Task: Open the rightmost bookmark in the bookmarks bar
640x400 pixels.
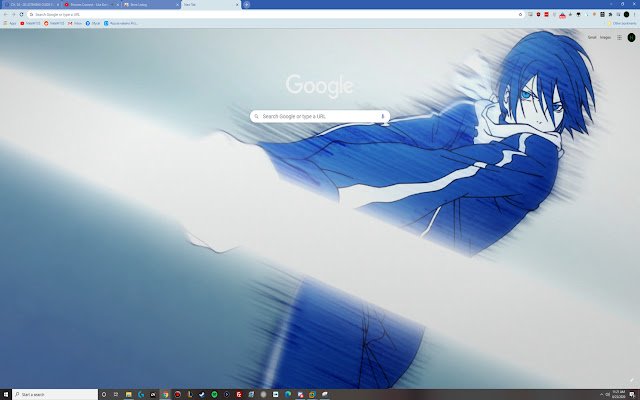Action: (120, 23)
